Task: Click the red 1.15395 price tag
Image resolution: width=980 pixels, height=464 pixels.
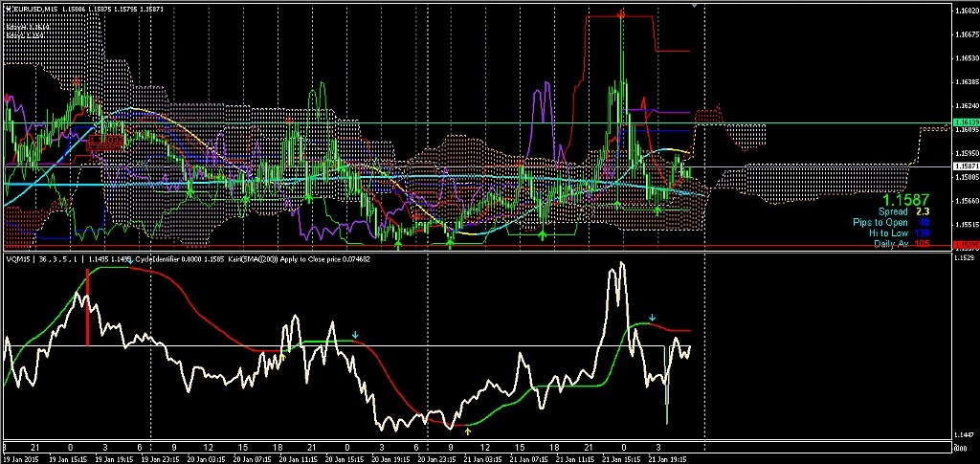Action: click(967, 245)
